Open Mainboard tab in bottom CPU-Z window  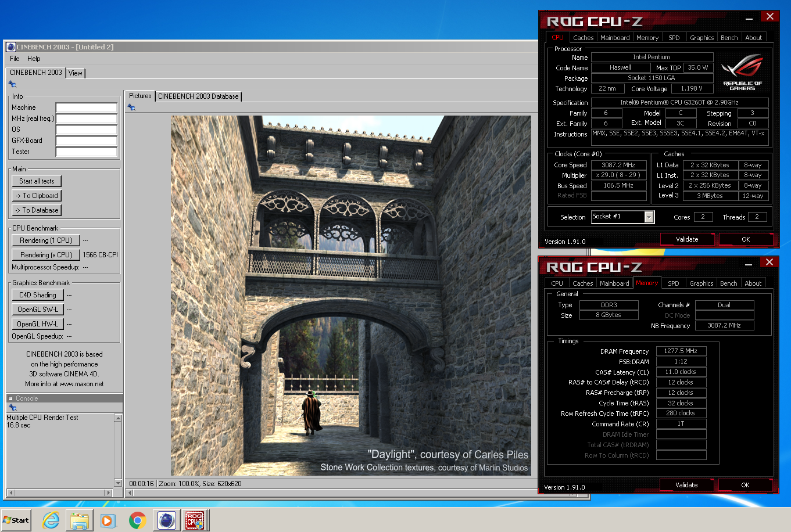pos(614,283)
